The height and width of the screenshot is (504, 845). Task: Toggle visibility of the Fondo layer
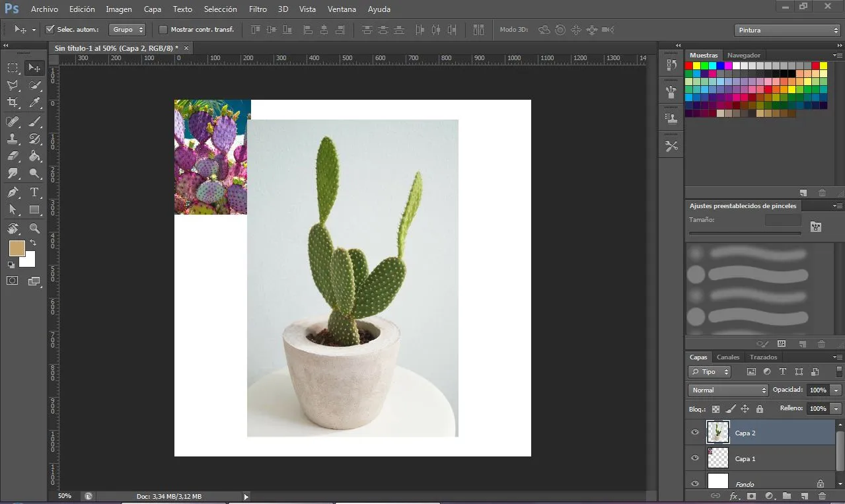point(694,484)
